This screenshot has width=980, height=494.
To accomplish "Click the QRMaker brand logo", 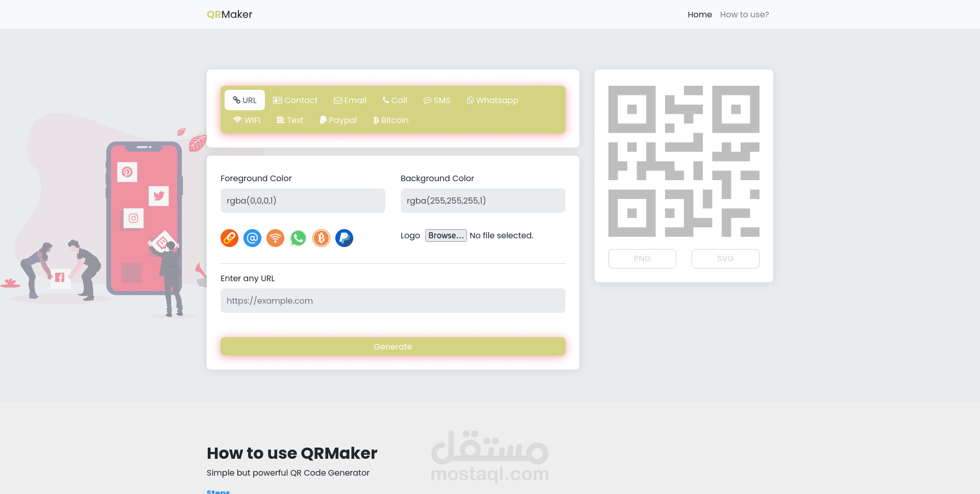I will click(x=229, y=14).
